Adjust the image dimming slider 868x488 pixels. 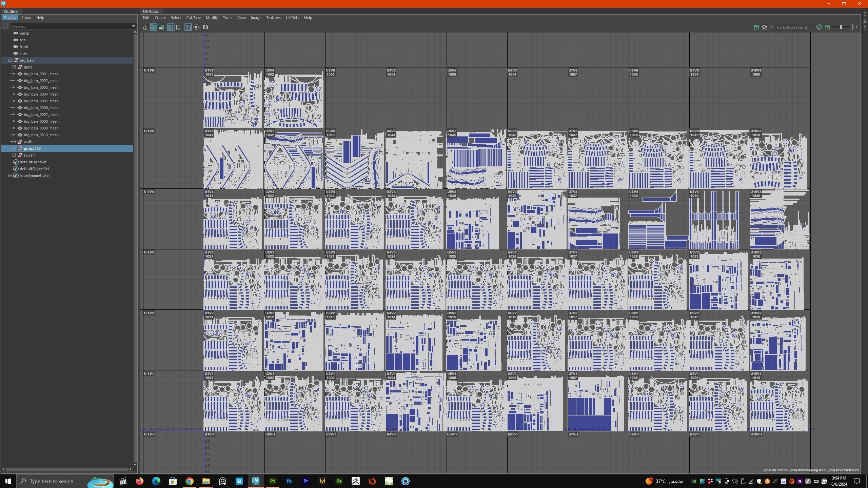click(841, 27)
